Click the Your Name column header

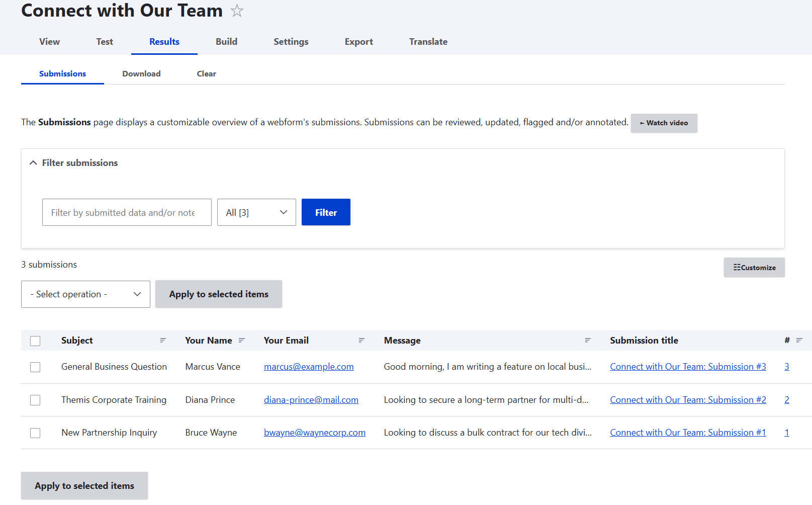click(x=209, y=341)
